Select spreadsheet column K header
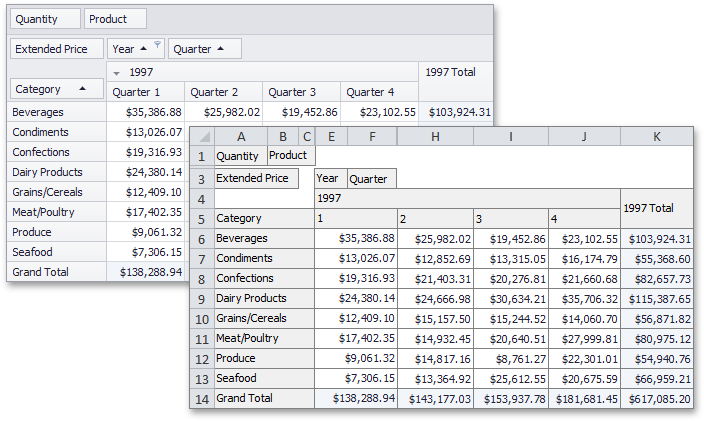 (656, 136)
